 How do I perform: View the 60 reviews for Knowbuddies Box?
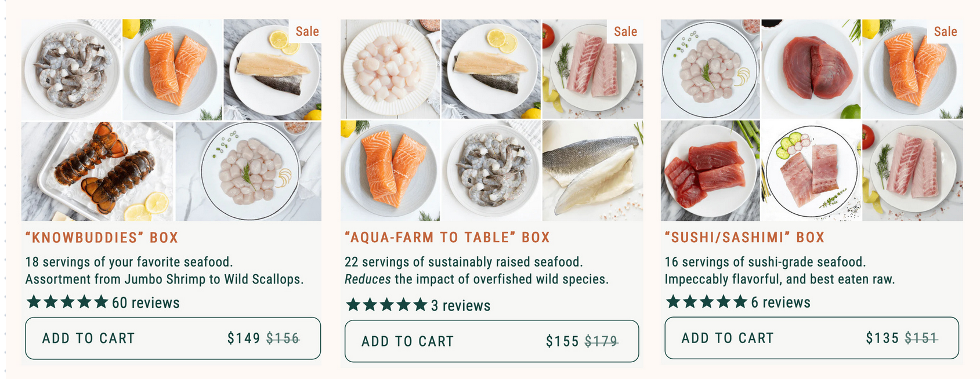point(146,303)
